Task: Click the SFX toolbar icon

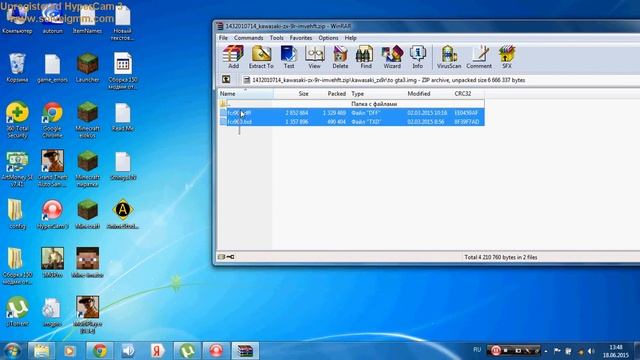Action: point(507,57)
